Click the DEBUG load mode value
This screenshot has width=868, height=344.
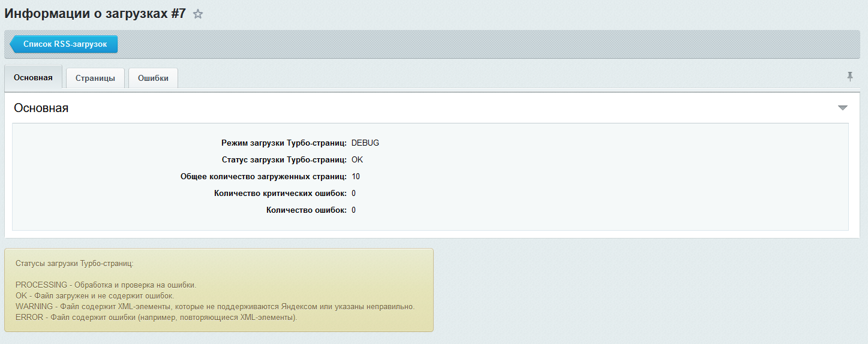pyautogui.click(x=365, y=143)
